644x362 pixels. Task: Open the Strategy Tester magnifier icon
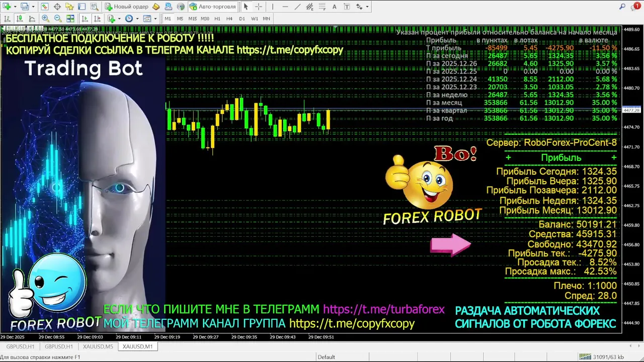(95, 7)
